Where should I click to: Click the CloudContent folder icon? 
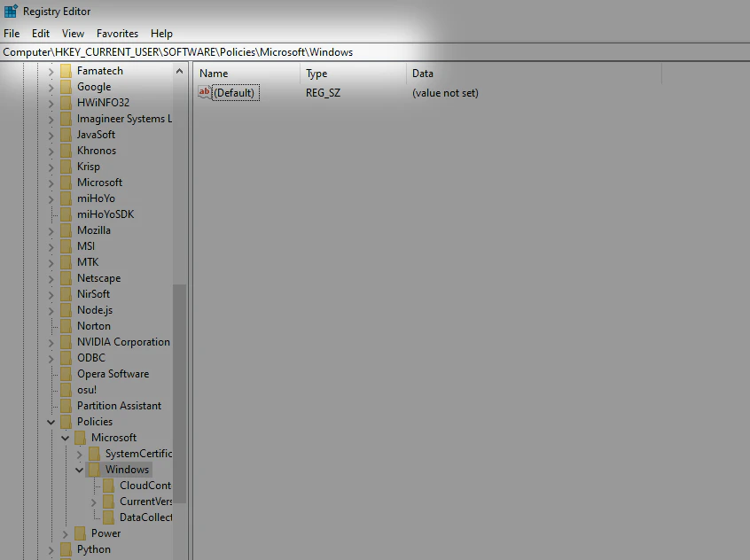click(108, 486)
